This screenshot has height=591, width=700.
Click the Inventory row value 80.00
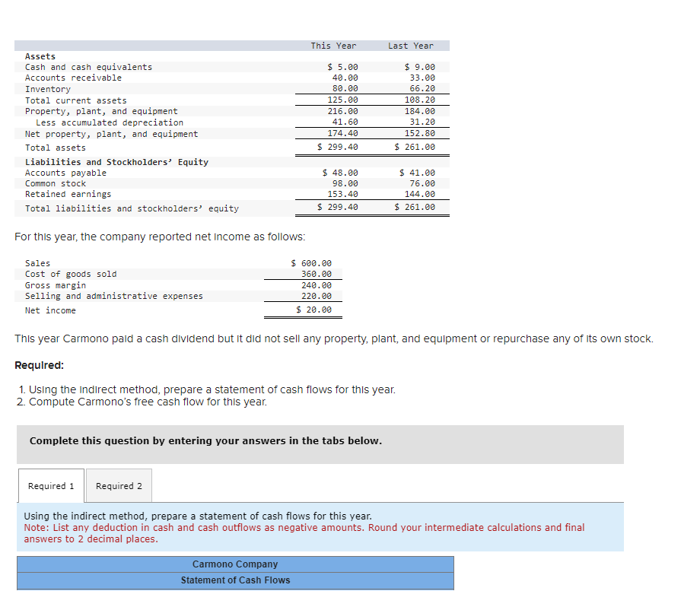323,89
